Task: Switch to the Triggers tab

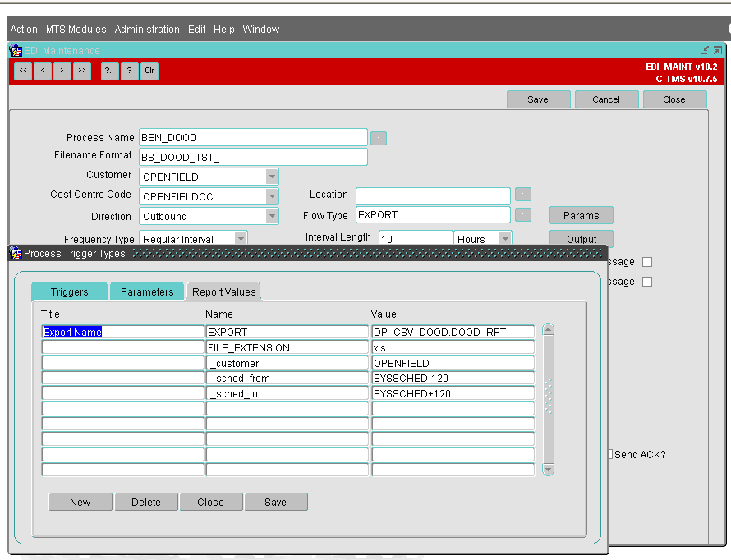Action: pyautogui.click(x=70, y=291)
